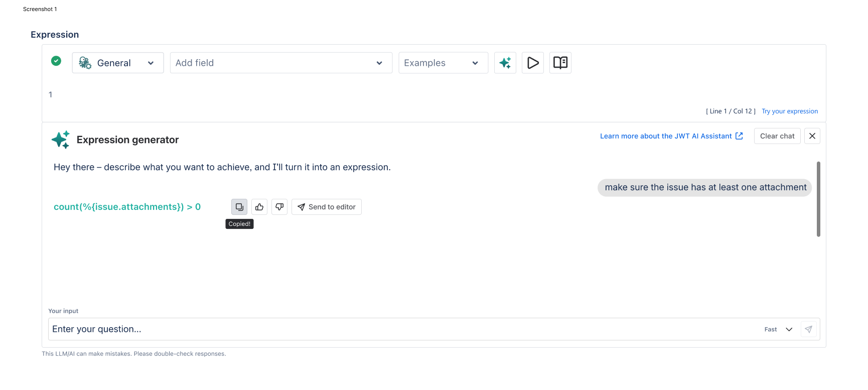Click the Expression generator heading
The height and width of the screenshot is (390, 868).
(127, 140)
